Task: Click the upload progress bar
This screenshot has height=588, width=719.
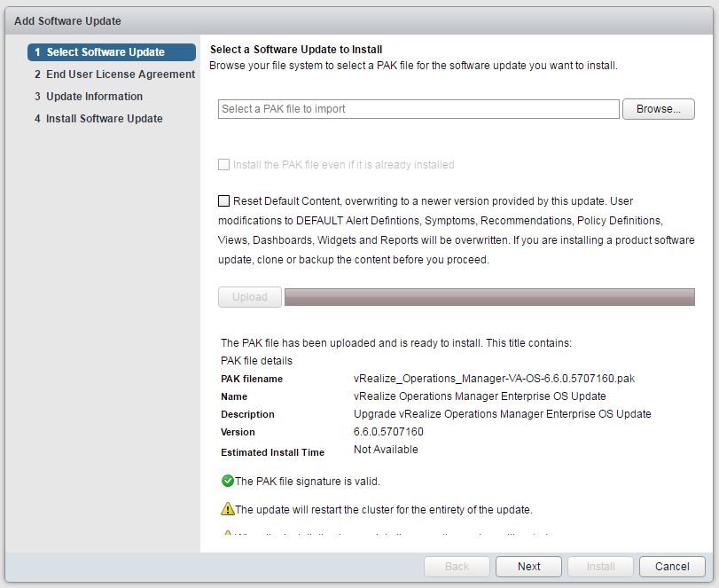Action: (488, 297)
